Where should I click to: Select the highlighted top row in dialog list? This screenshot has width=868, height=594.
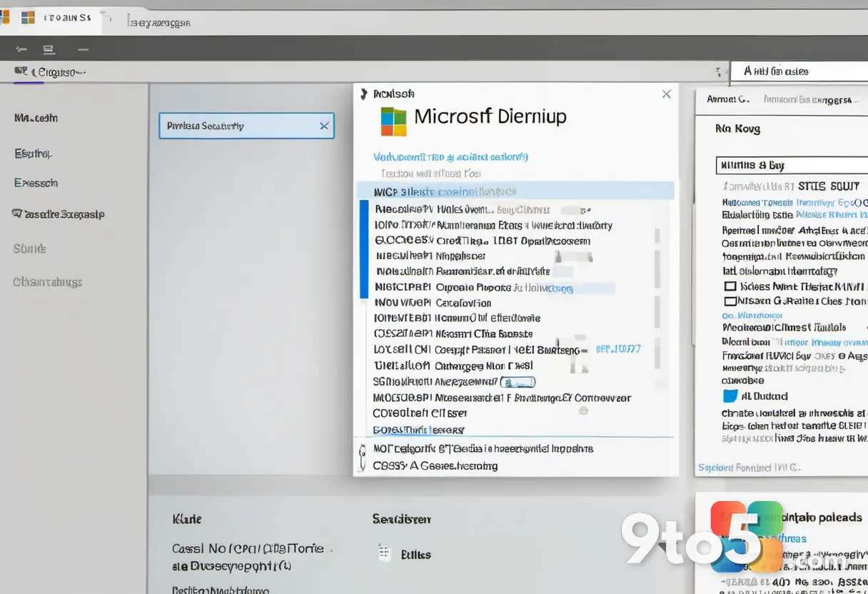pyautogui.click(x=515, y=191)
